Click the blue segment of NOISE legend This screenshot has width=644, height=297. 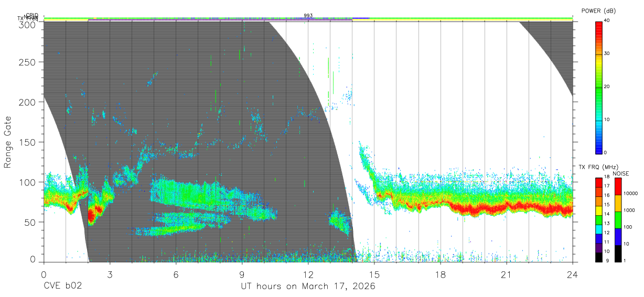coord(618,237)
